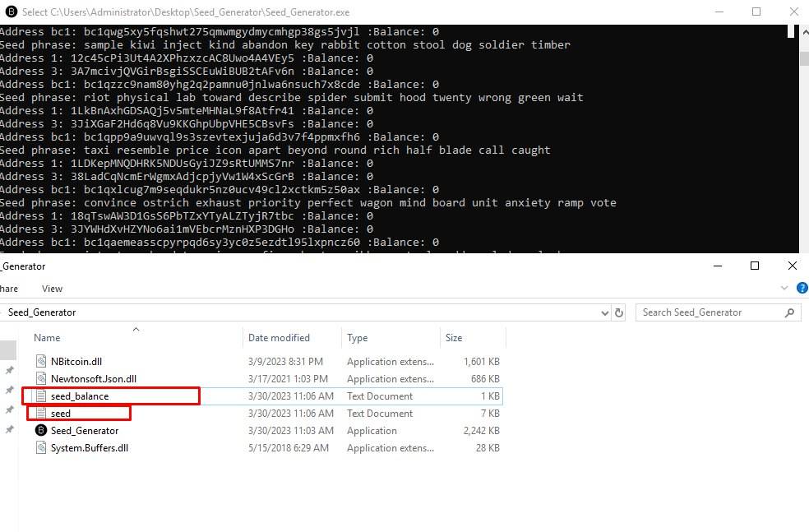Screen dimensions: 809x532
Task: Sort files by the Size column header
Action: (x=454, y=337)
